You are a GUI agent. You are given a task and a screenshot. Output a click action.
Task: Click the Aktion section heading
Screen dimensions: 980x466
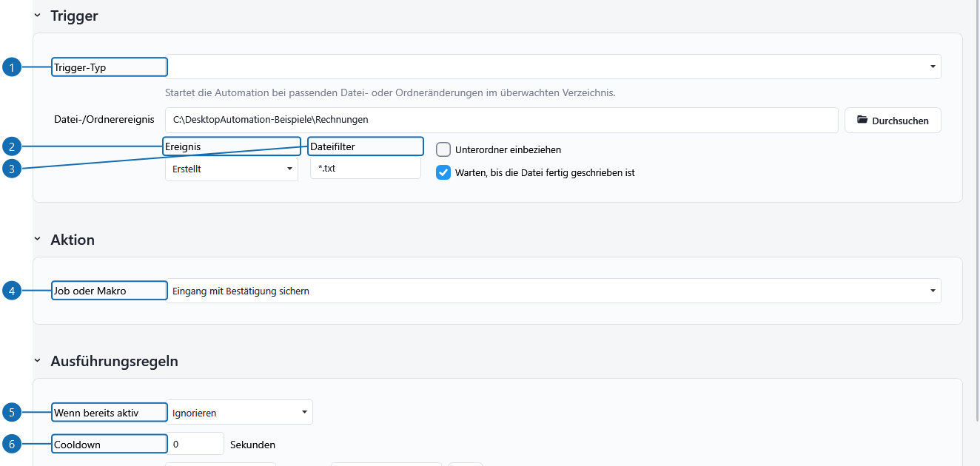click(73, 240)
